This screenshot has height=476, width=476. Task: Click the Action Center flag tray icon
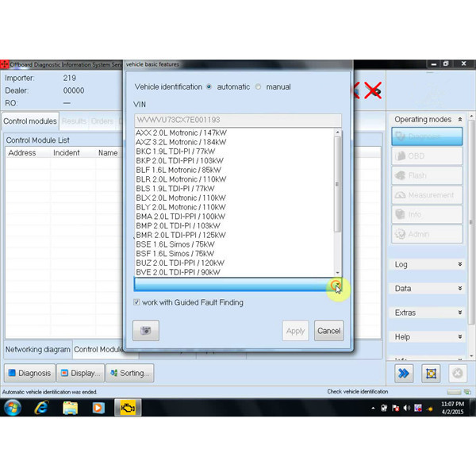point(395,409)
